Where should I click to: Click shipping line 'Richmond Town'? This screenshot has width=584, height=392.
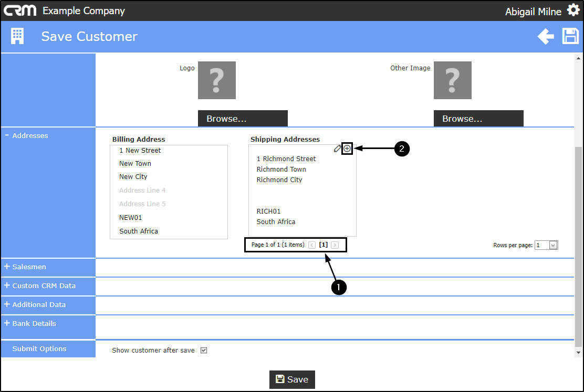click(281, 169)
